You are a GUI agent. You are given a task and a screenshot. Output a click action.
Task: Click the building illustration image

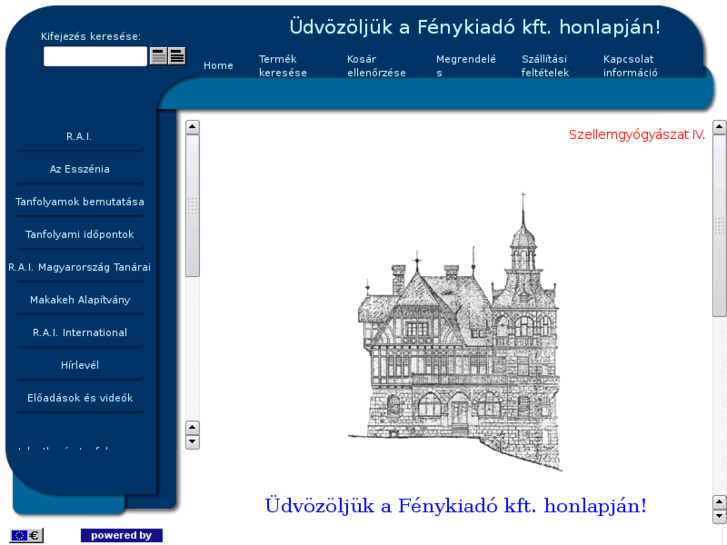[457, 330]
